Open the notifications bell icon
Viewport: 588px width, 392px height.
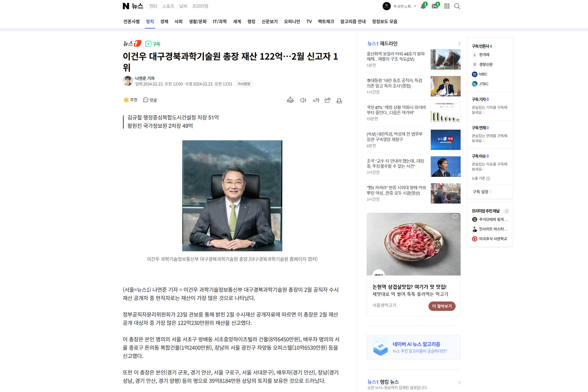click(x=423, y=6)
